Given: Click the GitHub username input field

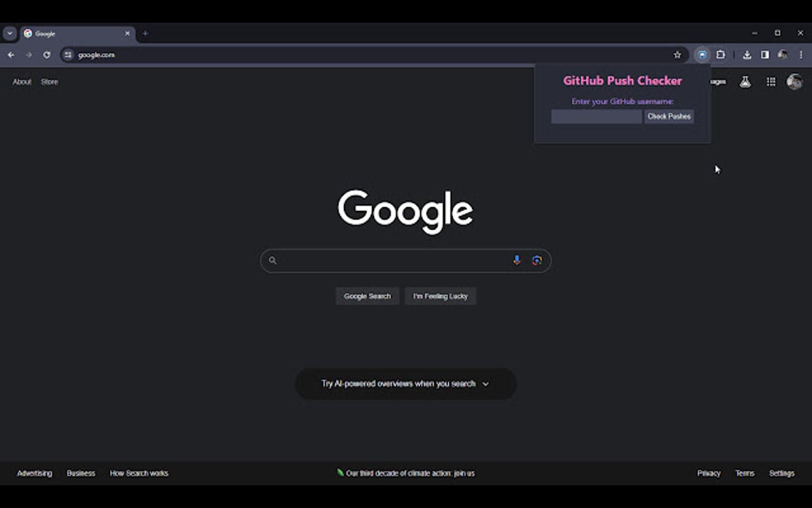Looking at the screenshot, I should (x=596, y=116).
